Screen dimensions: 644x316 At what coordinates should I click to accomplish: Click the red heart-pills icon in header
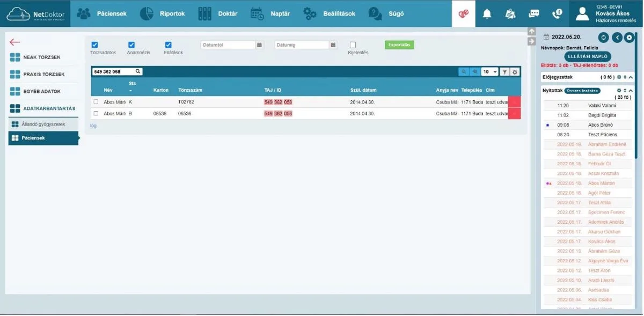click(x=463, y=14)
